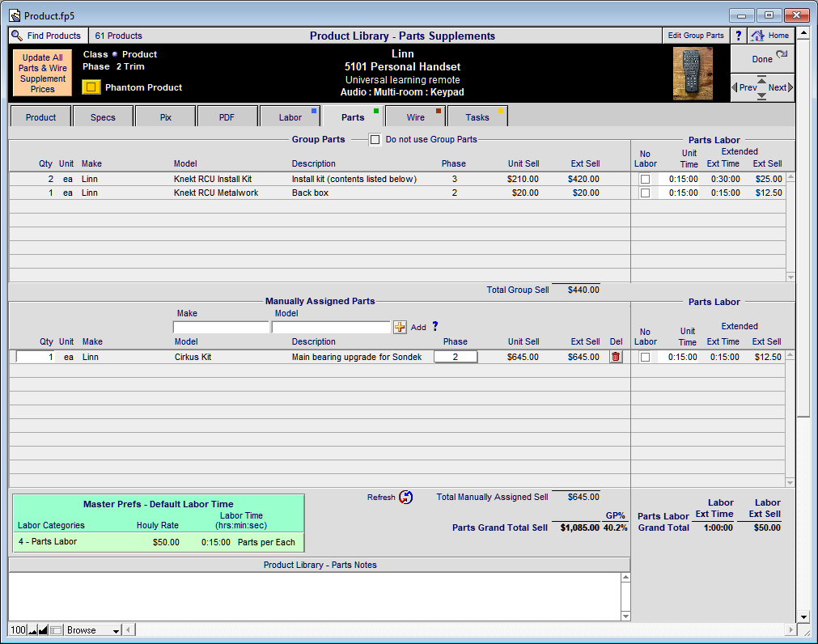
Task: Switch to the Product tab
Action: pyautogui.click(x=40, y=117)
